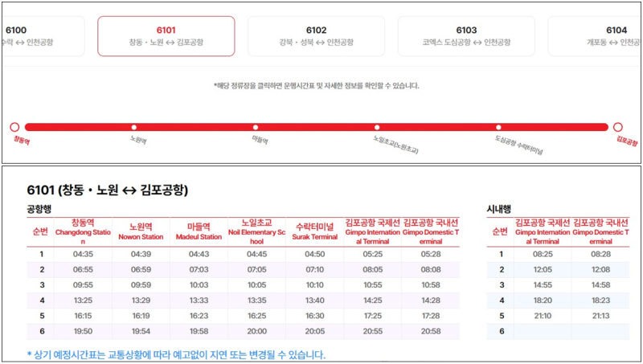This screenshot has width=643, height=364.
Task: Click the 시내행 section heading
Action: pos(498,209)
